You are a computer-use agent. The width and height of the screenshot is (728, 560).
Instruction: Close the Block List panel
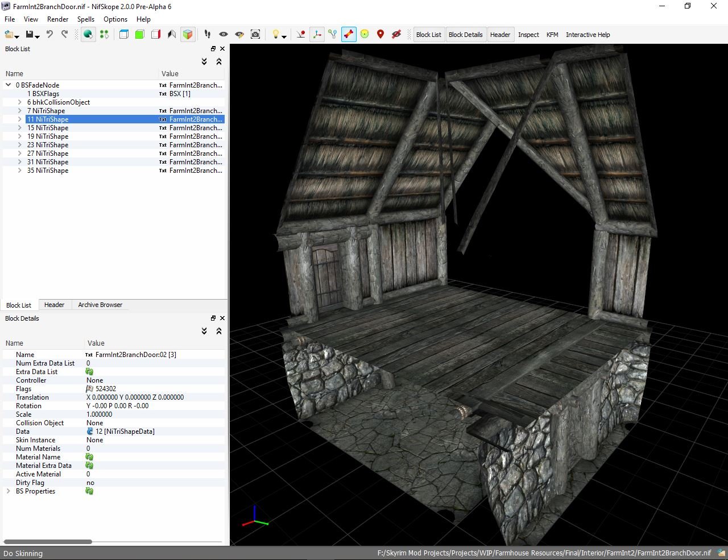click(222, 49)
